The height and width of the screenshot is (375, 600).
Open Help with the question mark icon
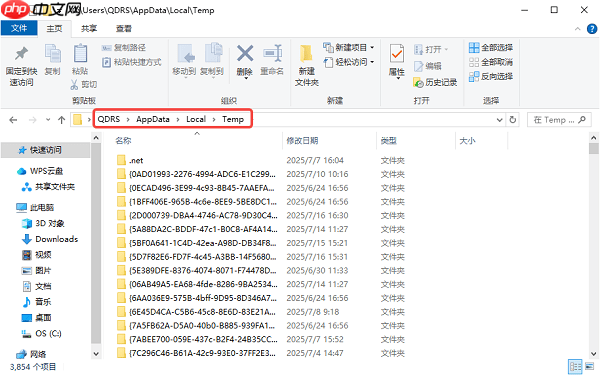(592, 29)
